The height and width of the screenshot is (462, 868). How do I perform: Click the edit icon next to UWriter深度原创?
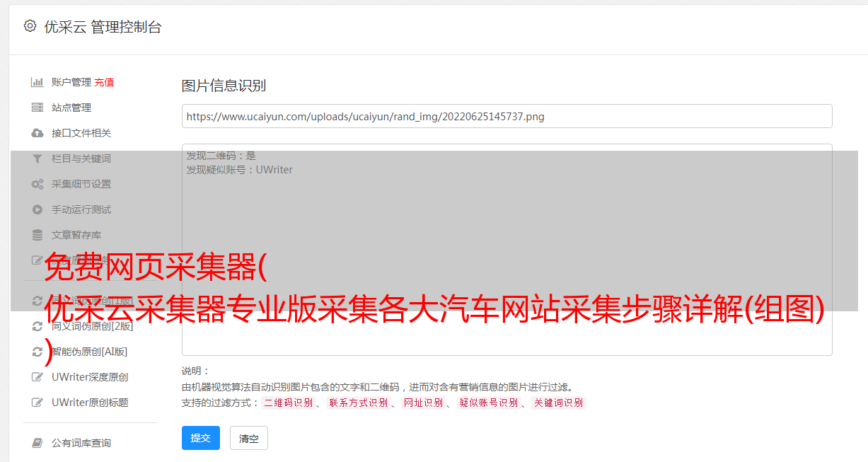pyautogui.click(x=37, y=377)
